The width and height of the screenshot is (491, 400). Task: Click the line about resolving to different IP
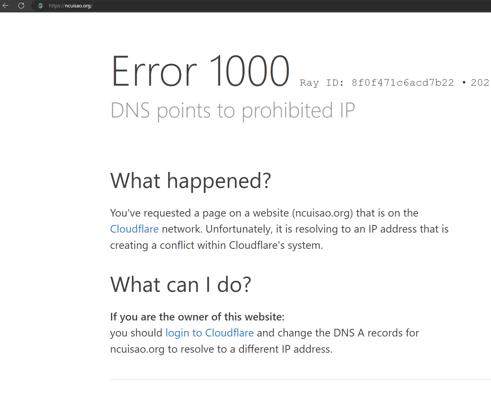tap(221, 349)
